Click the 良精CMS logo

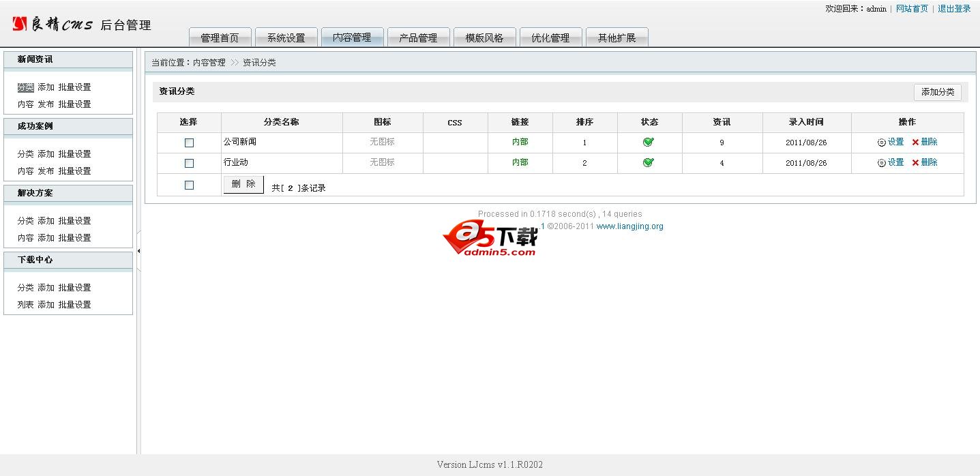point(53,25)
